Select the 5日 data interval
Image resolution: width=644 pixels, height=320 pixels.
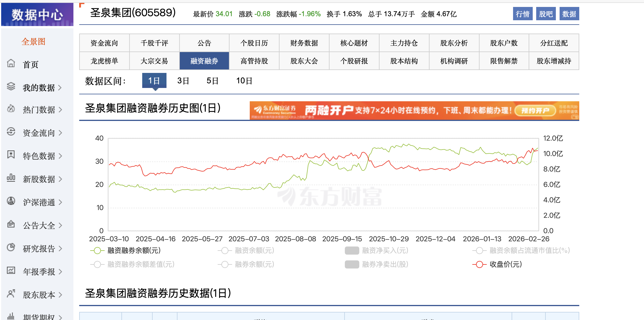212,81
